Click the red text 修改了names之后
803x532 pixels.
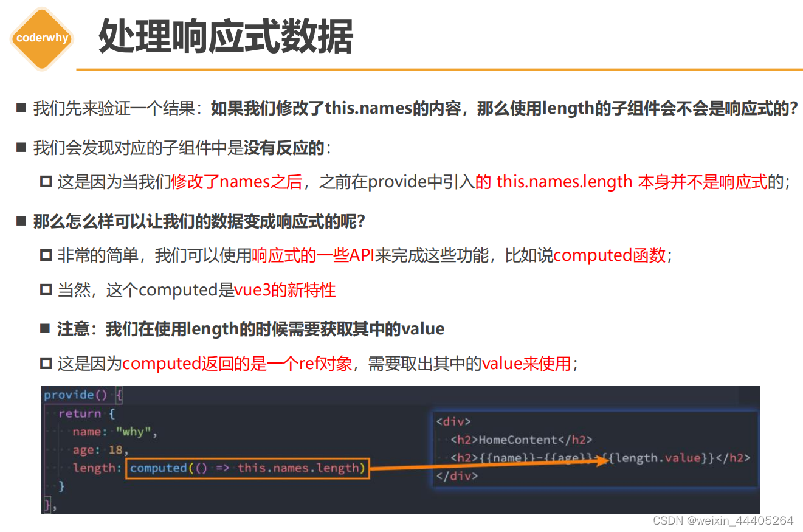pos(236,182)
